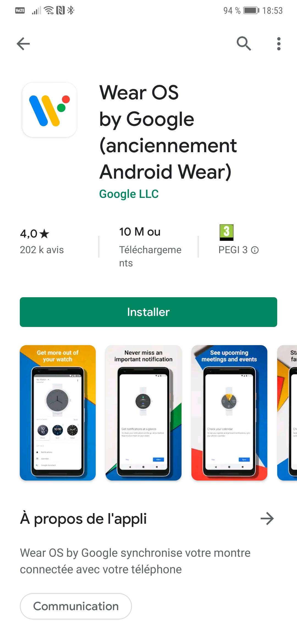View the 202 k avis reviews
297x644 pixels.
pyautogui.click(x=42, y=250)
